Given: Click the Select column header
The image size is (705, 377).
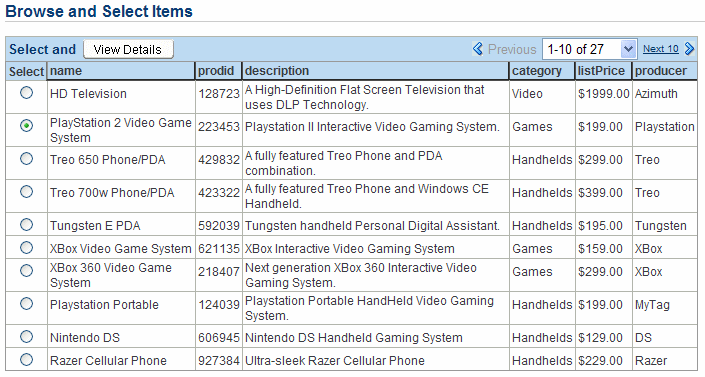Looking at the screenshot, I should (x=27, y=72).
